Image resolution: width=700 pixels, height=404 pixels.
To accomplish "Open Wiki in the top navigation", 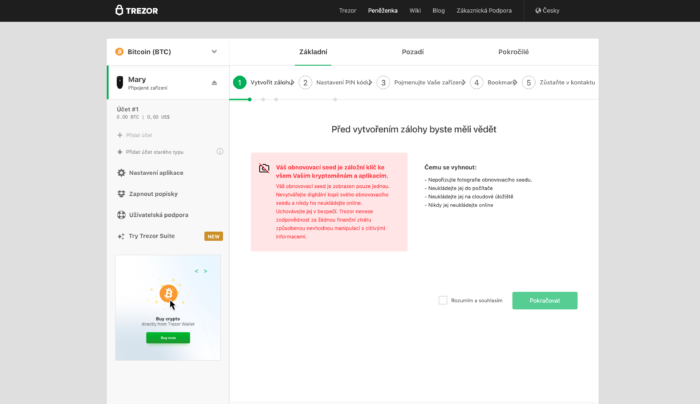I will click(x=415, y=10).
